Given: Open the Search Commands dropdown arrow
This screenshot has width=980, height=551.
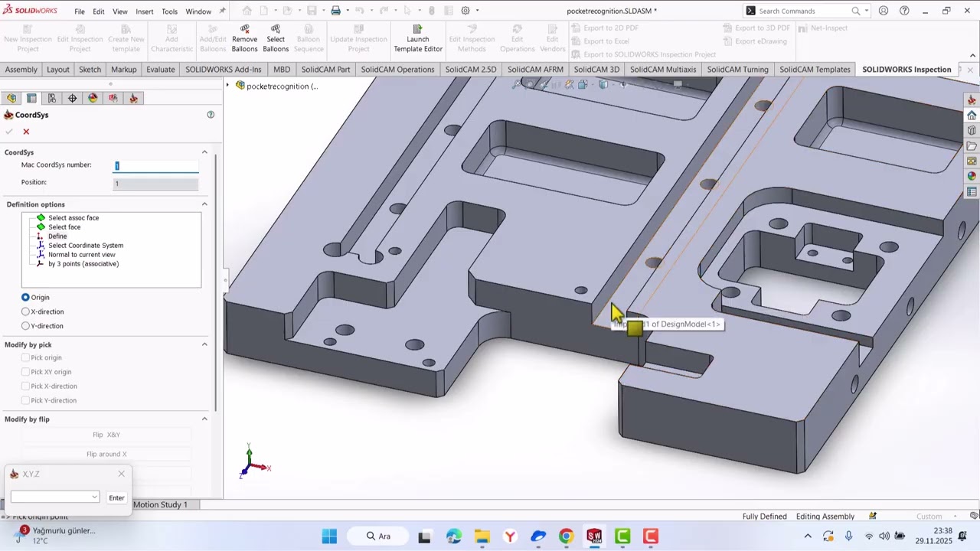Looking at the screenshot, I should click(867, 11).
